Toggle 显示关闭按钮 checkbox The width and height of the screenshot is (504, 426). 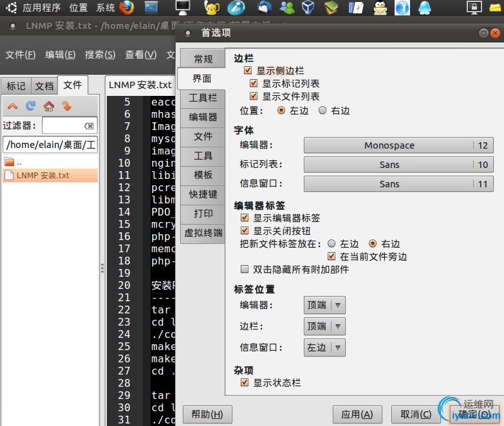[245, 230]
